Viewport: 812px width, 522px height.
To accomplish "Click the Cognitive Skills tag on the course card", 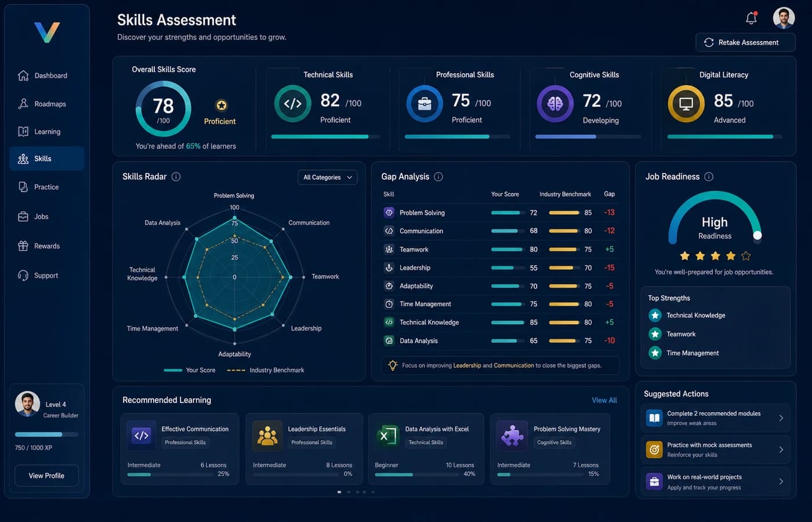I will coord(554,443).
